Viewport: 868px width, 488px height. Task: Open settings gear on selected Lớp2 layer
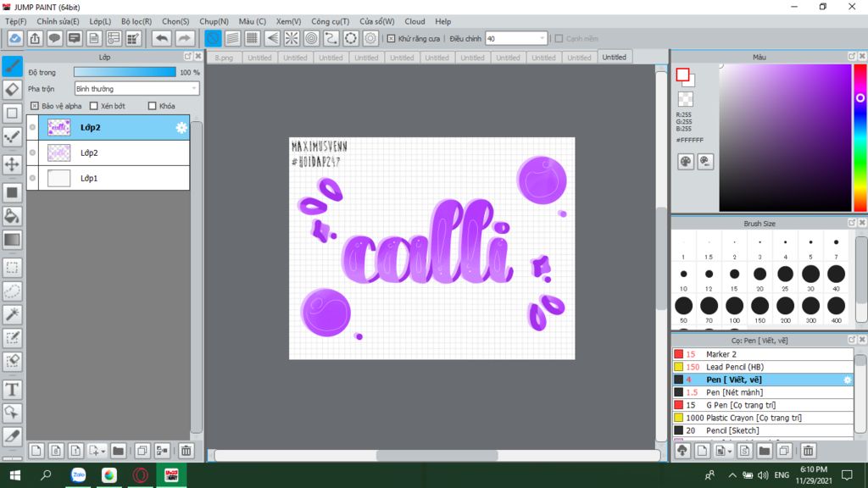[181, 128]
